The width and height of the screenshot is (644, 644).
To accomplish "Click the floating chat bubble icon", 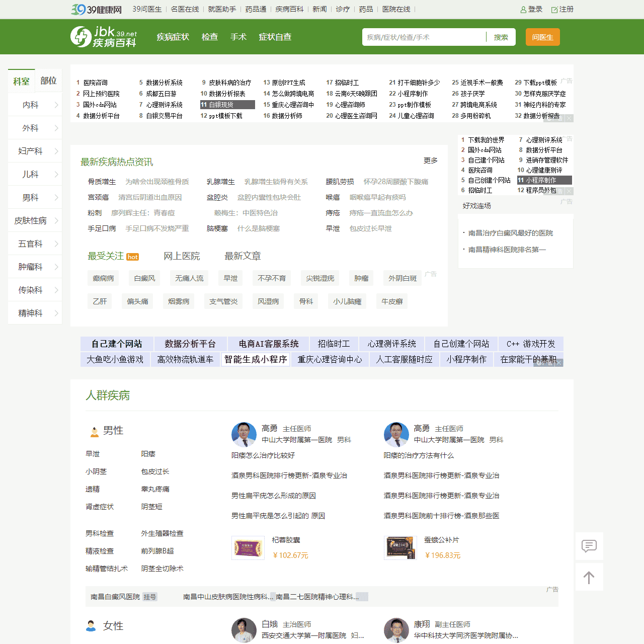I will [x=589, y=546].
